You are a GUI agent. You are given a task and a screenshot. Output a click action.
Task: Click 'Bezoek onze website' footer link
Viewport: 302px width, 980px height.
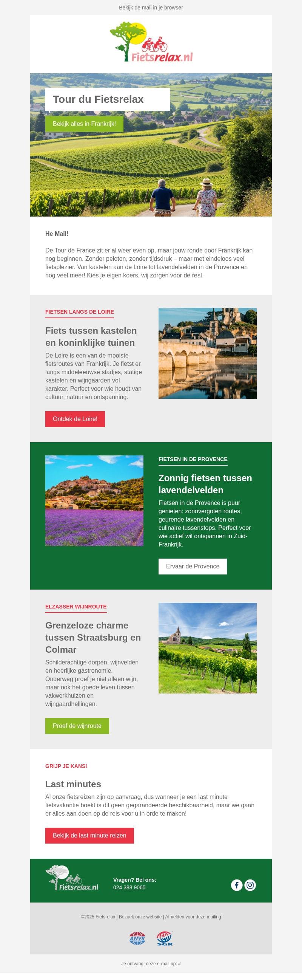pyautogui.click(x=140, y=917)
